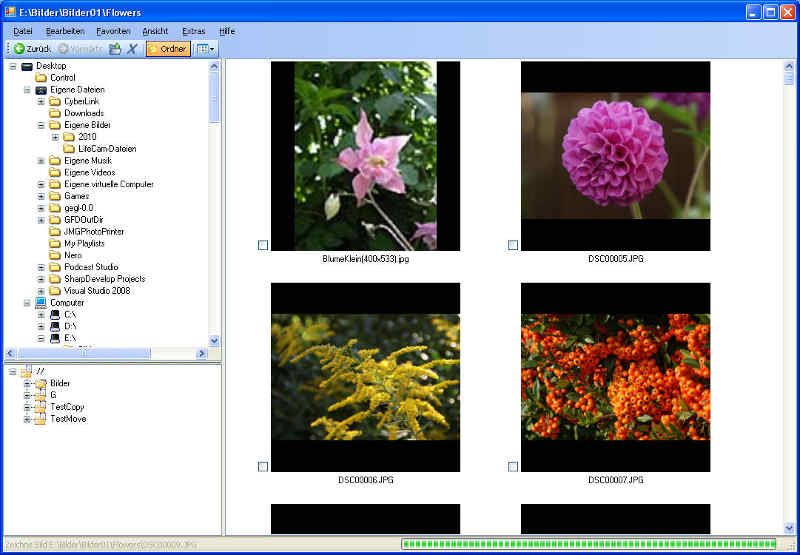Collapse the Eigene Bilder tree node
This screenshot has width=800, height=555.
point(41,125)
